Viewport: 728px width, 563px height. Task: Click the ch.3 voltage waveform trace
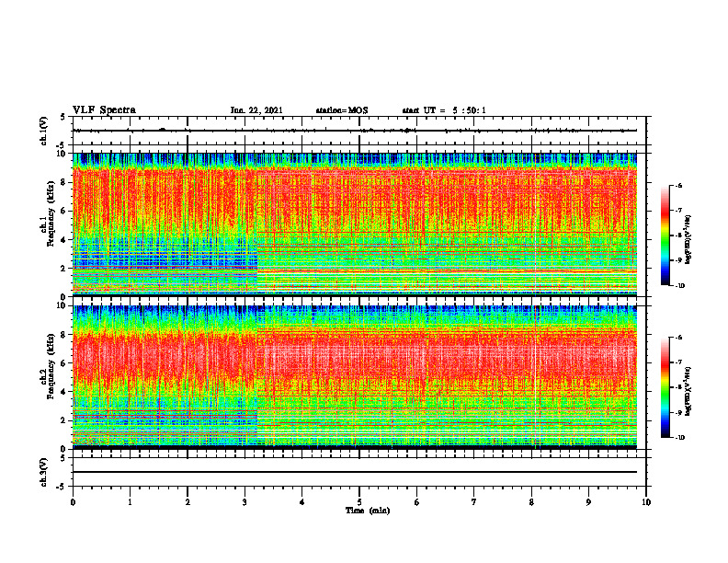pyautogui.click(x=355, y=472)
